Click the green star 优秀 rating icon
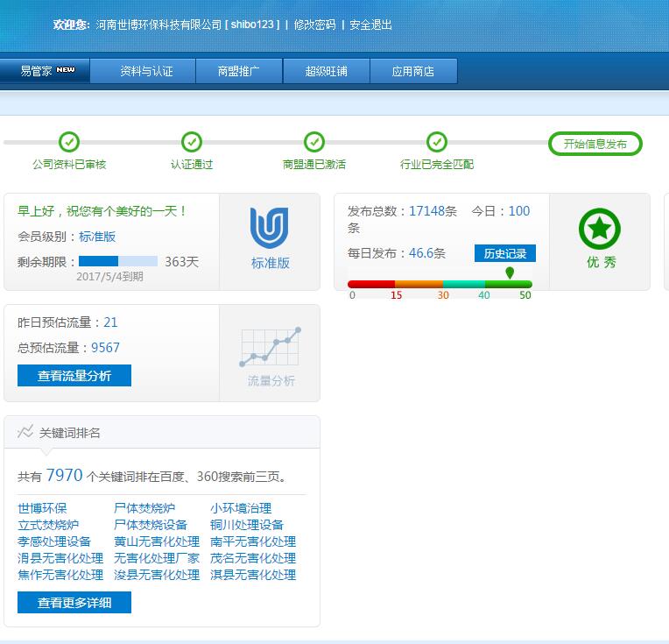The width and height of the screenshot is (669, 644). [600, 229]
